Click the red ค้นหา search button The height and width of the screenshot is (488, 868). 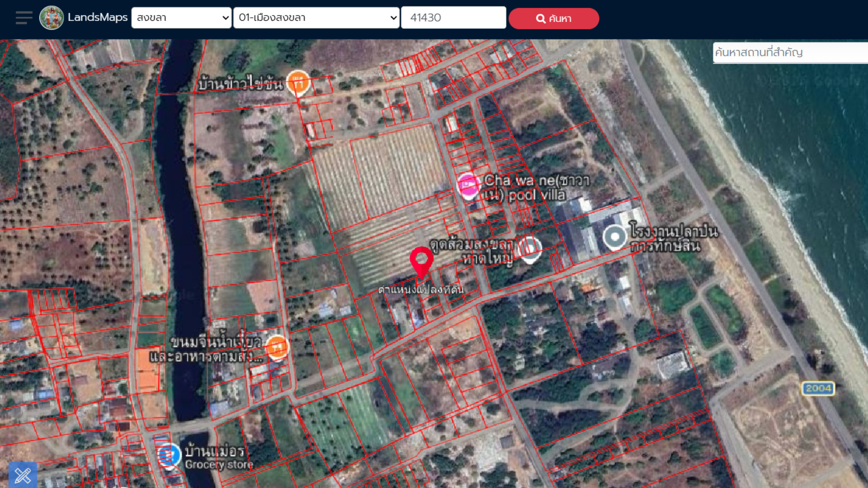pyautogui.click(x=554, y=19)
